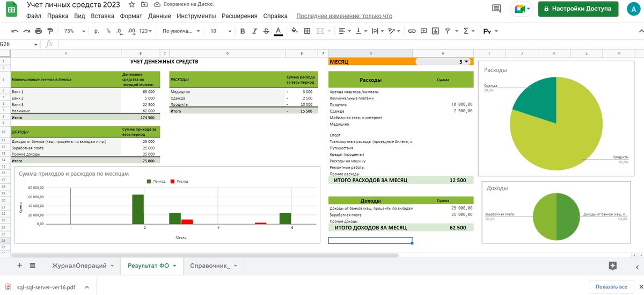This screenshot has height=295, width=644.
Task: Open the last edit history link
Action: click(x=344, y=16)
